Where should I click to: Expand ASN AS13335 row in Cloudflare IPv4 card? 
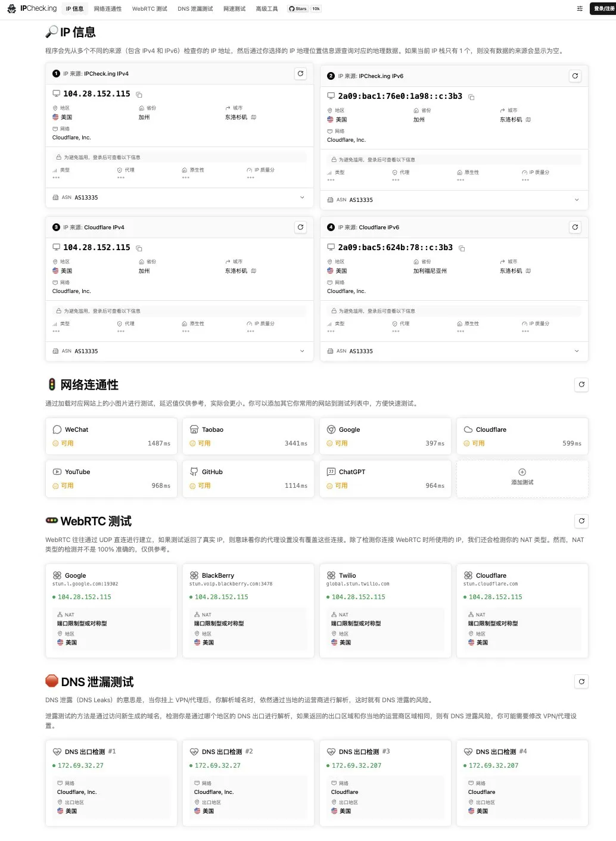(x=179, y=351)
